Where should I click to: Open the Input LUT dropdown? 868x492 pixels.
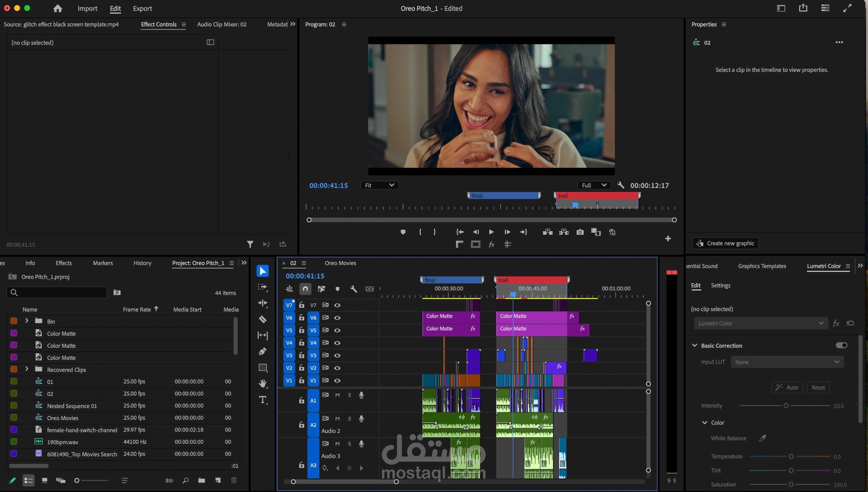(787, 362)
